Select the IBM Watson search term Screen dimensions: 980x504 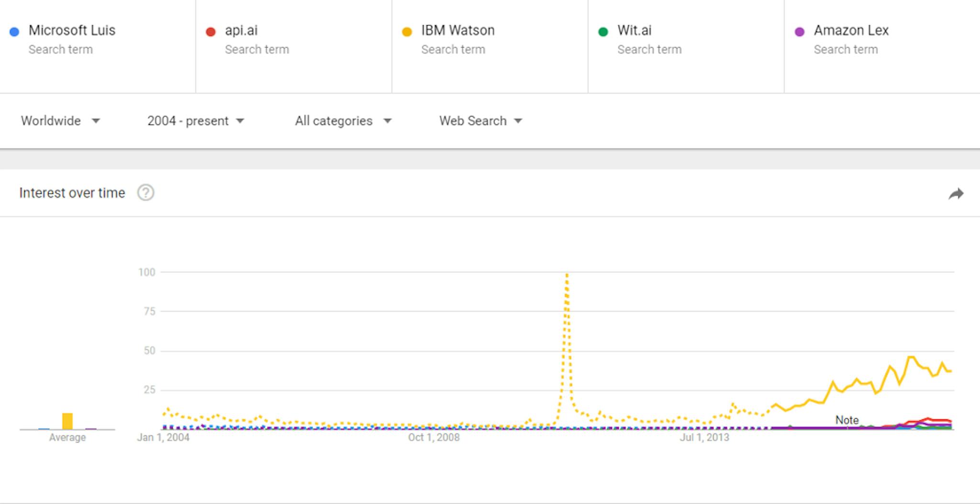pyautogui.click(x=457, y=31)
